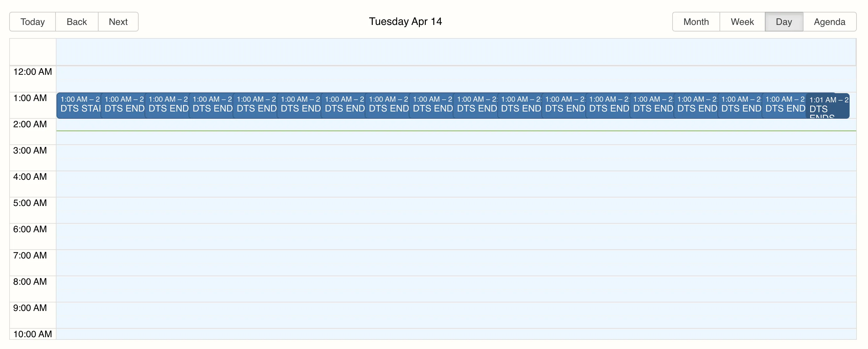Click the 5:00 AM empty slot
868x349 pixels.
pos(456,210)
